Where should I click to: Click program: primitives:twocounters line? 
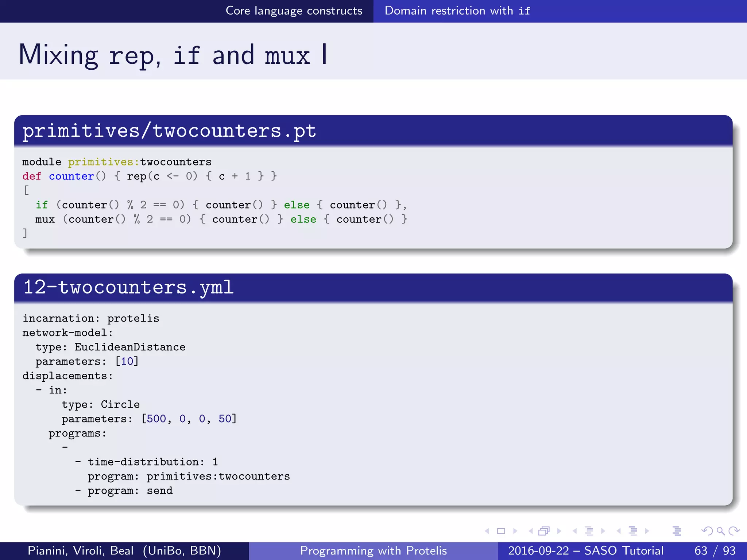(189, 477)
